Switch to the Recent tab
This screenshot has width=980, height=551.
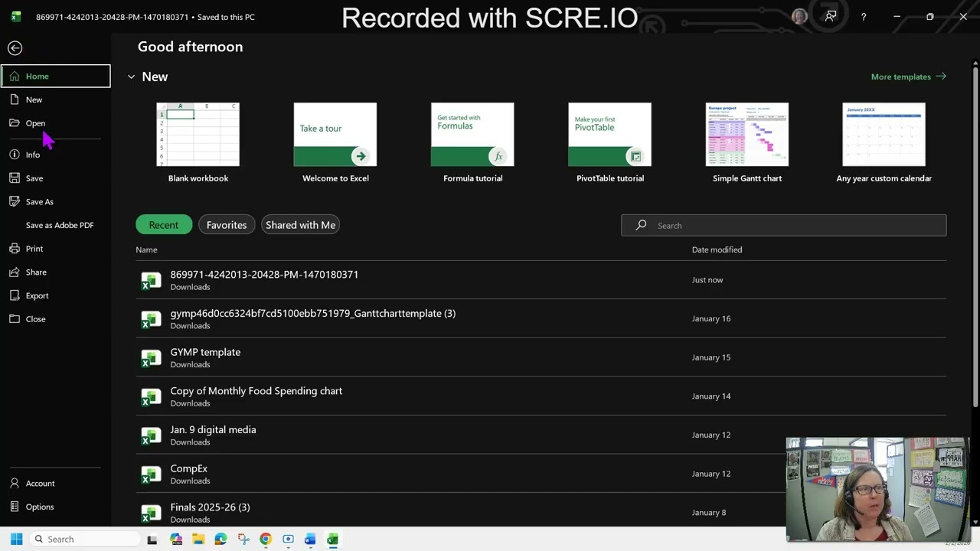[x=164, y=225]
